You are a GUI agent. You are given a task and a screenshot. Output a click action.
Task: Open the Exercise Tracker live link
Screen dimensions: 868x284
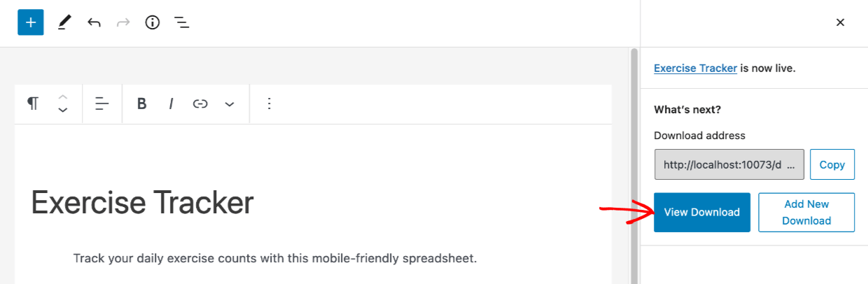[695, 69]
